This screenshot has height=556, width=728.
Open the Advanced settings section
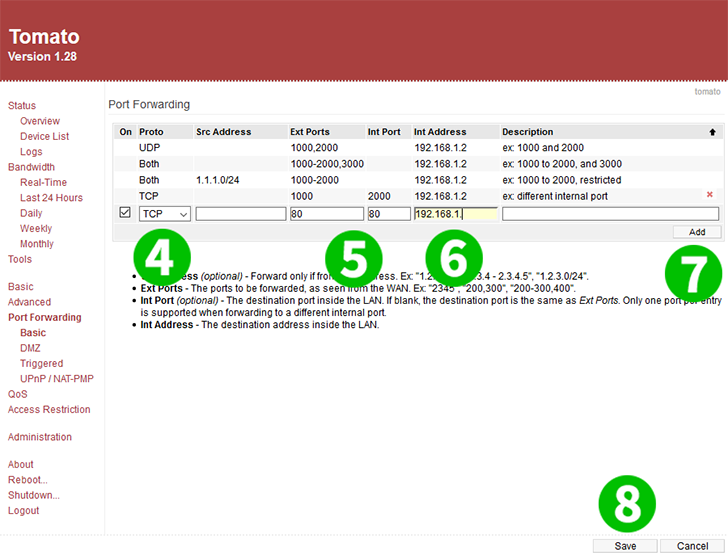[29, 302]
